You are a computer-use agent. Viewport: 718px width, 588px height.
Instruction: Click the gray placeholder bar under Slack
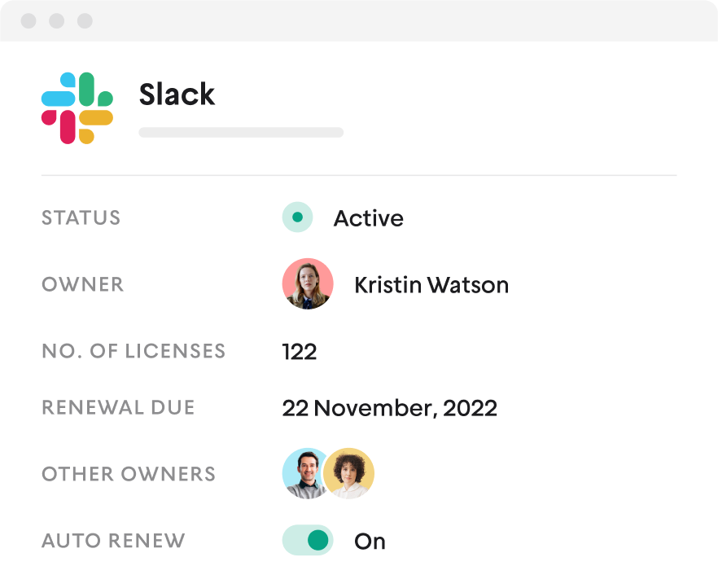(x=241, y=133)
